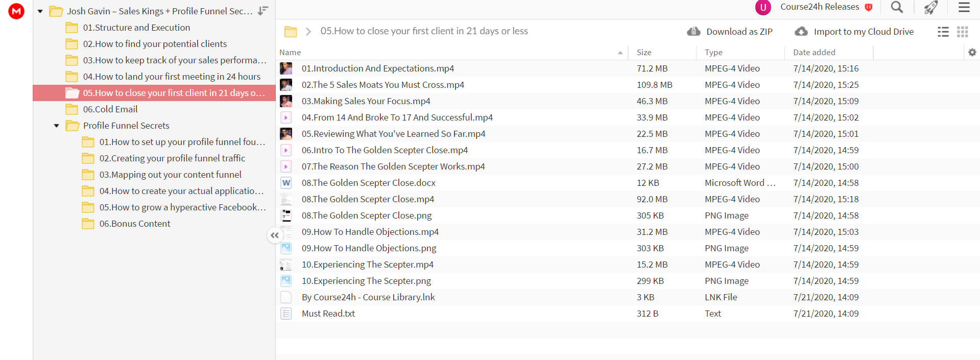
Task: Open column settings gear icon
Action: [x=972, y=52]
